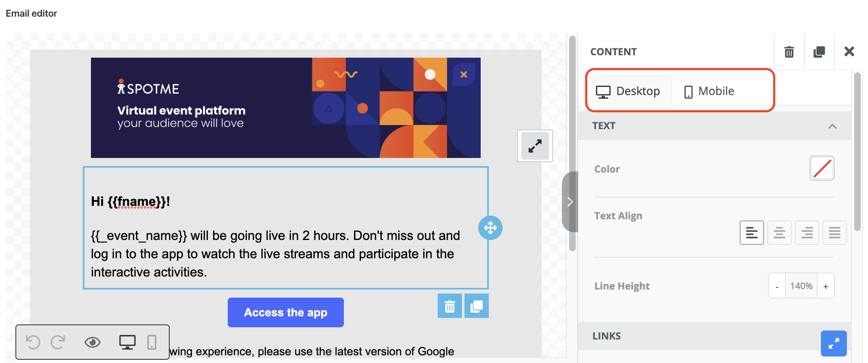Delete the content block via the panel trash icon
This screenshot has width=868, height=363.
click(x=789, y=52)
